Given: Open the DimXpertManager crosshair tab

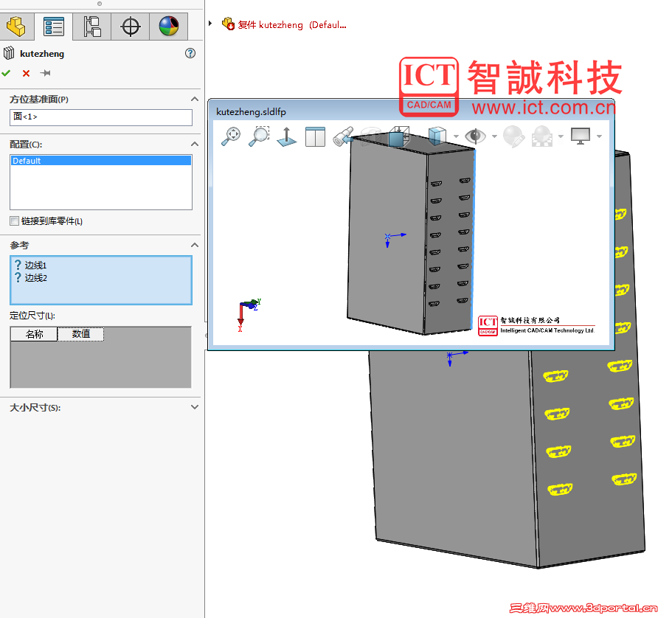Looking at the screenshot, I should [x=131, y=27].
